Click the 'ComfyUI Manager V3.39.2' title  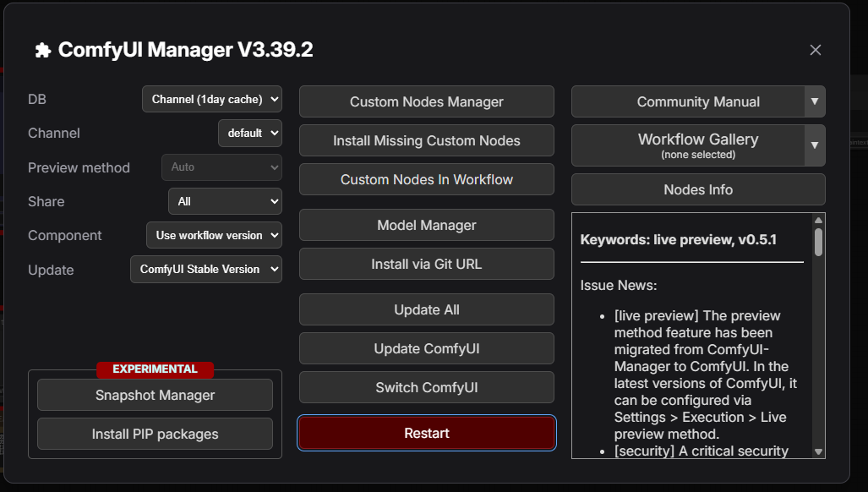click(185, 50)
